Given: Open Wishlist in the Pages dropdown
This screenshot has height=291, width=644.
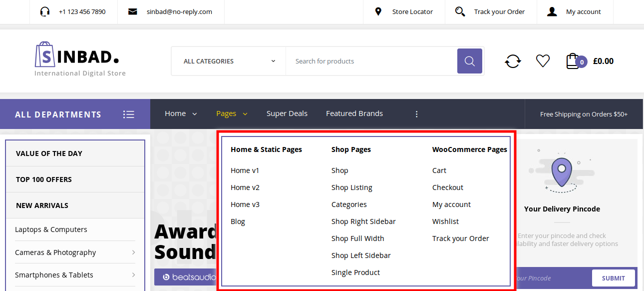Looking at the screenshot, I should tap(446, 221).
